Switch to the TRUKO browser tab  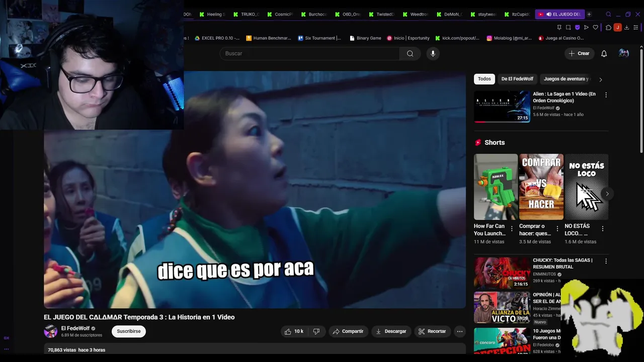[246, 14]
